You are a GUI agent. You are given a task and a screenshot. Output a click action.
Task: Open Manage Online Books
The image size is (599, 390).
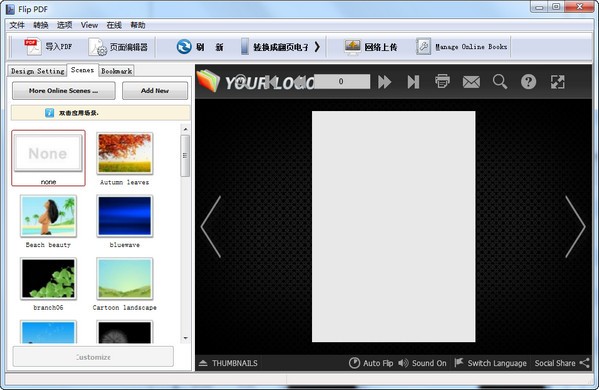click(x=461, y=47)
